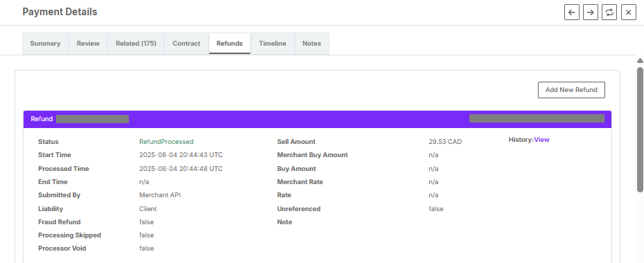644x263 pixels.
Task: Select the Sell Amount 29.53 CAD
Action: [445, 142]
